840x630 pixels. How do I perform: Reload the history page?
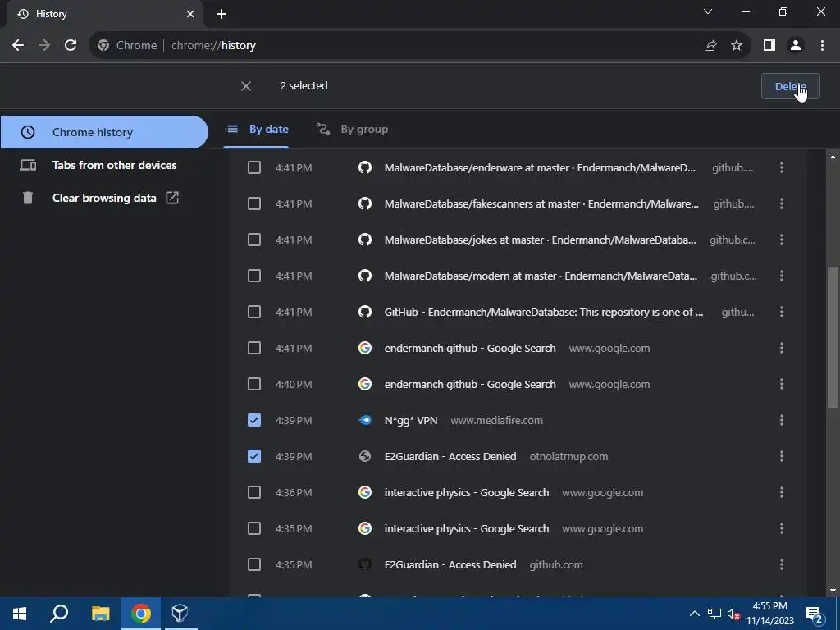(x=71, y=46)
